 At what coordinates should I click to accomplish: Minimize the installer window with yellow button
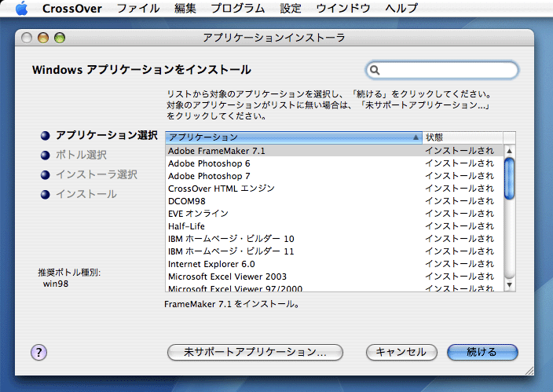click(x=43, y=38)
